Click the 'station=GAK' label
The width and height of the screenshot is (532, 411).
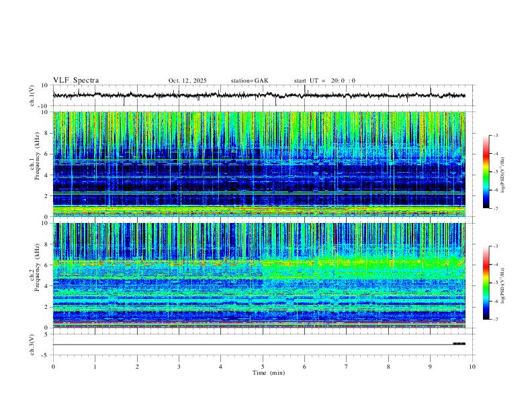click(x=249, y=81)
